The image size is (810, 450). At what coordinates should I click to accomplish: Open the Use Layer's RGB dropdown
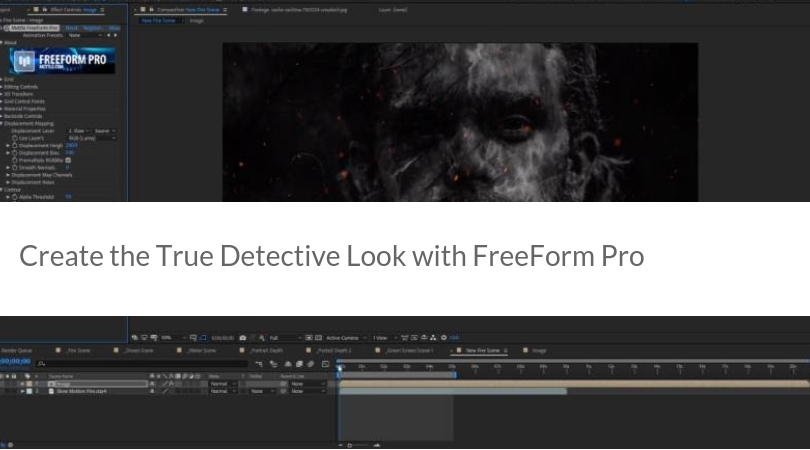point(92,138)
